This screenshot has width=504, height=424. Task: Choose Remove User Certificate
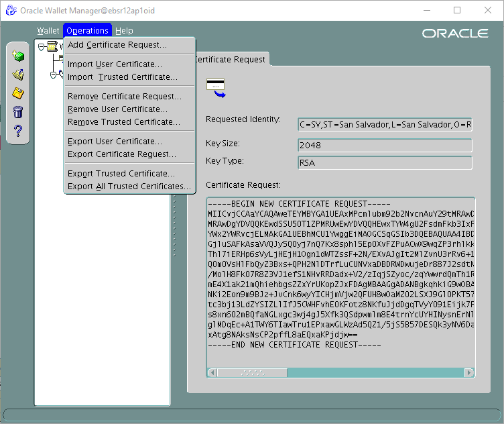[130, 109]
